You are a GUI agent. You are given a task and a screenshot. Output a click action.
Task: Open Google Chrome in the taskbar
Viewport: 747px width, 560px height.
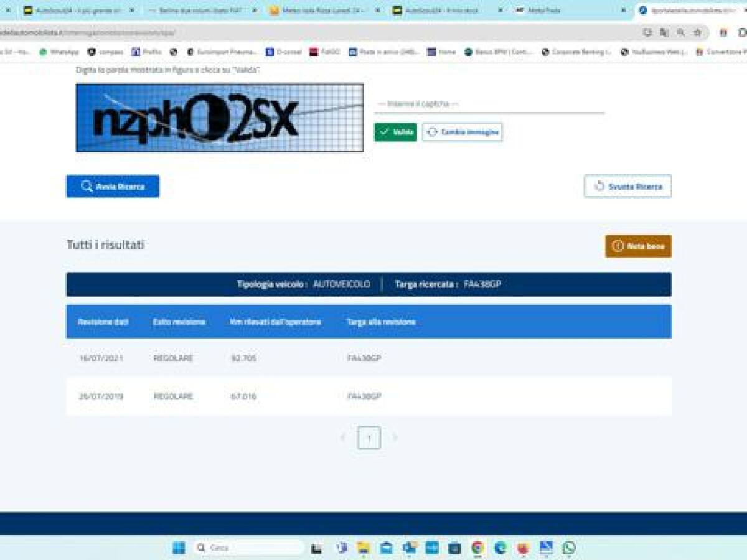click(478, 548)
